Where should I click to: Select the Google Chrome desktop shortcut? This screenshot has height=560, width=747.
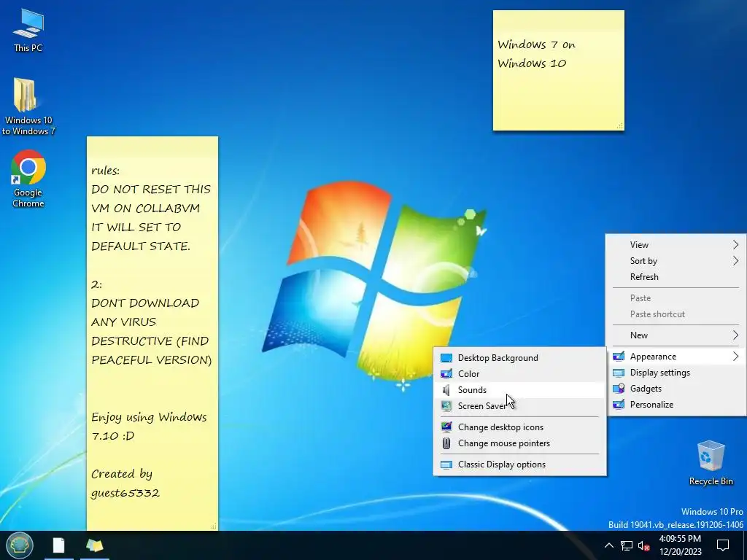pos(28,179)
